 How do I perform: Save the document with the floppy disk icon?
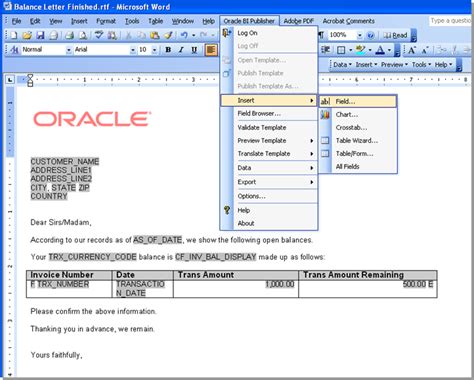click(x=40, y=35)
